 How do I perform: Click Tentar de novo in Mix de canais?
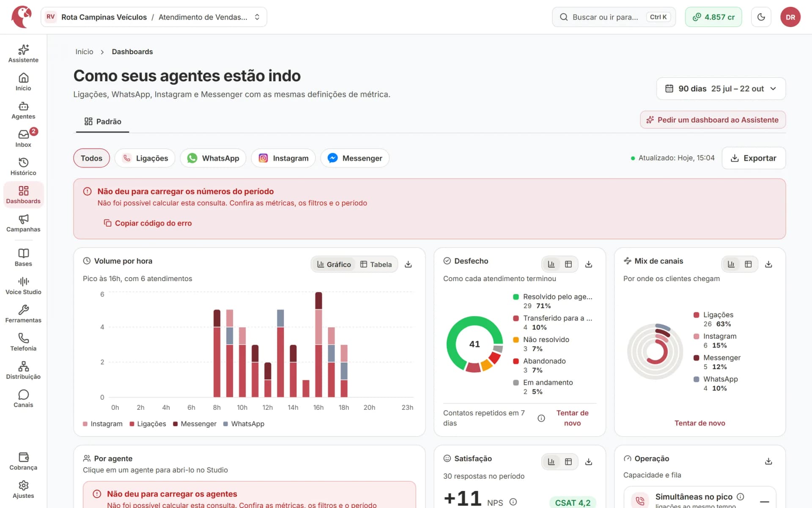coord(700,423)
